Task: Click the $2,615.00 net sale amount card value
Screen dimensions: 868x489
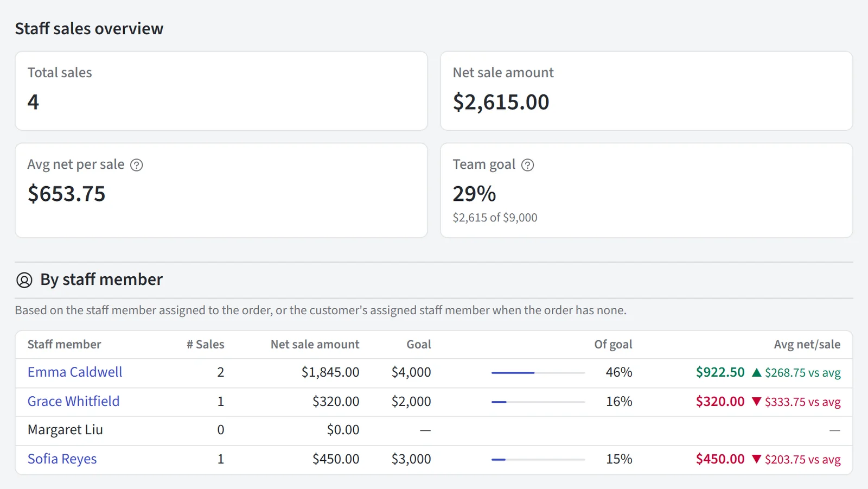Action: [x=501, y=102]
